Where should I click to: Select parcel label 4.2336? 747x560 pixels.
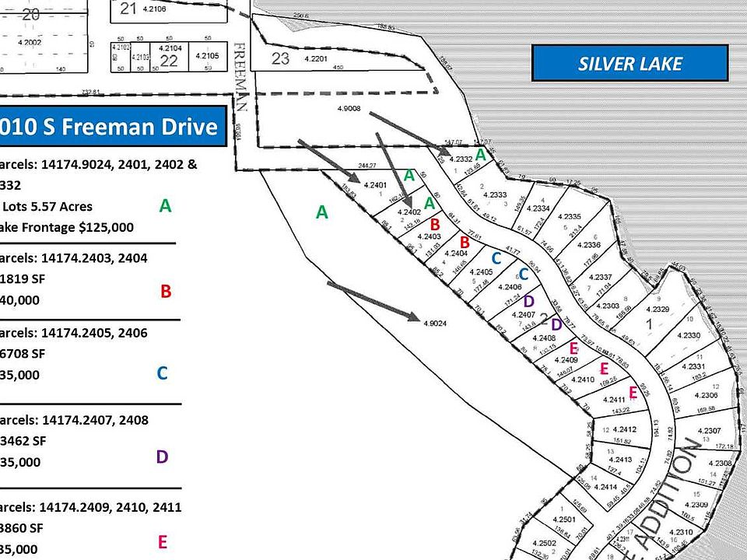589,245
